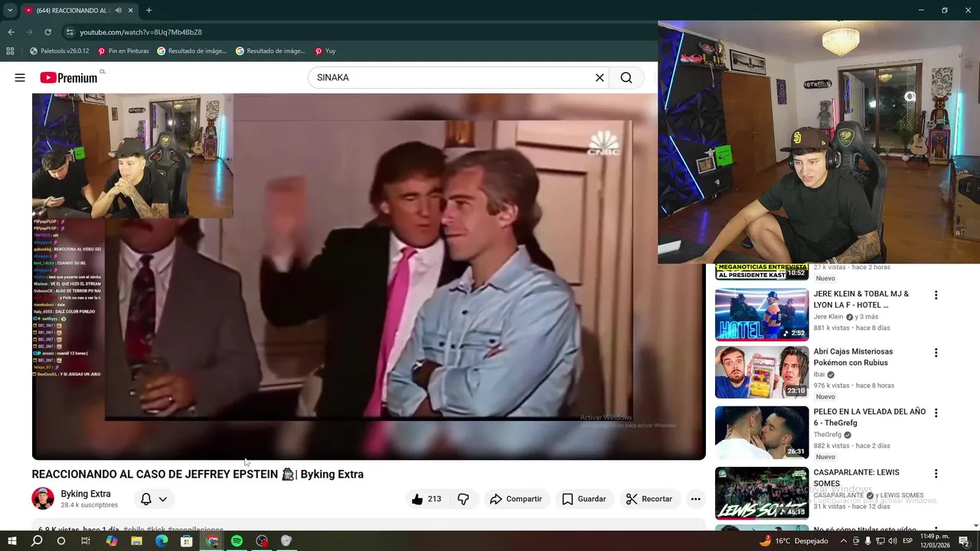Click the Jere Klein channel name

click(x=828, y=317)
